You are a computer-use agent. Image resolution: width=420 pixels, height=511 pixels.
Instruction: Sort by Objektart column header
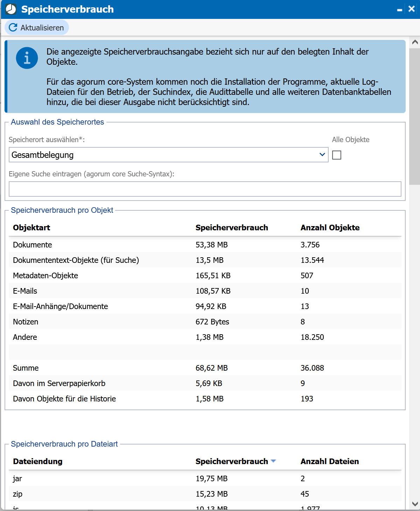click(31, 227)
